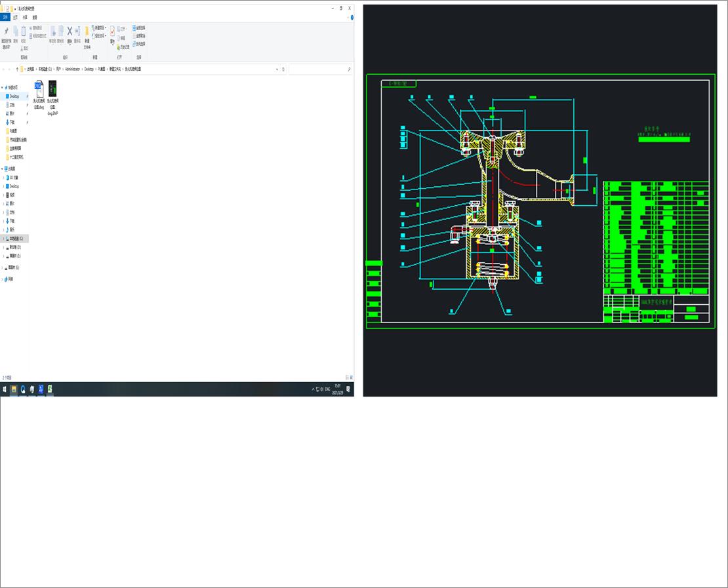Click Select all in the Select group
The height and width of the screenshot is (588, 728).
point(139,28)
